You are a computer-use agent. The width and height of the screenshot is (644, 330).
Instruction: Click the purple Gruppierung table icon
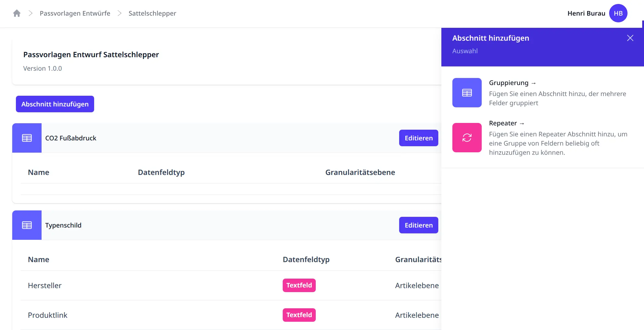pyautogui.click(x=467, y=93)
